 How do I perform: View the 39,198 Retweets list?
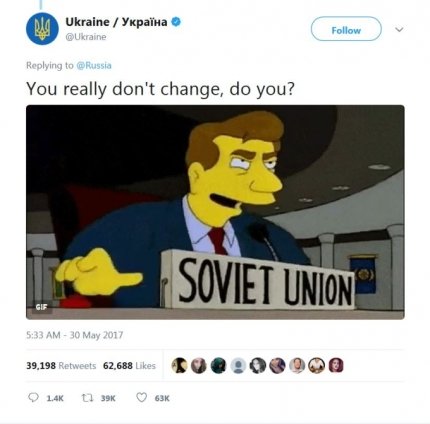coord(61,366)
